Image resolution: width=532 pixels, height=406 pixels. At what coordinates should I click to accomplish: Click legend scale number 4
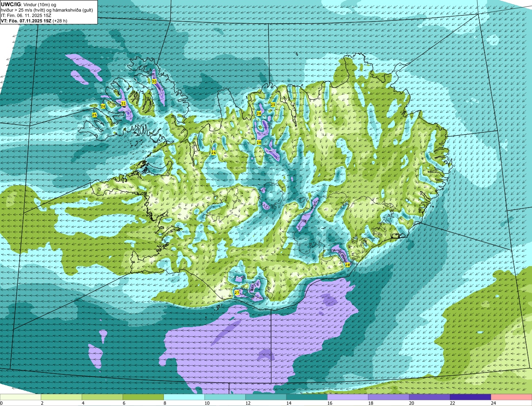[x=82, y=403]
